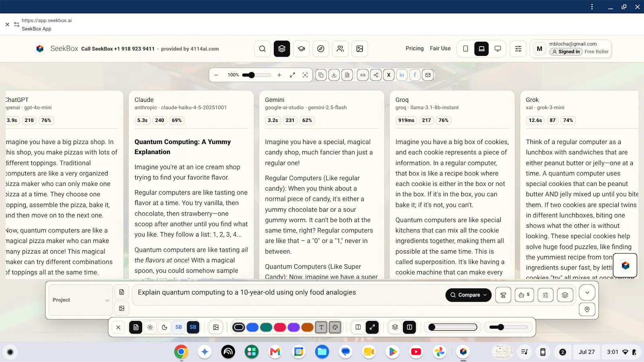Share to X (Twitter)

point(389,75)
